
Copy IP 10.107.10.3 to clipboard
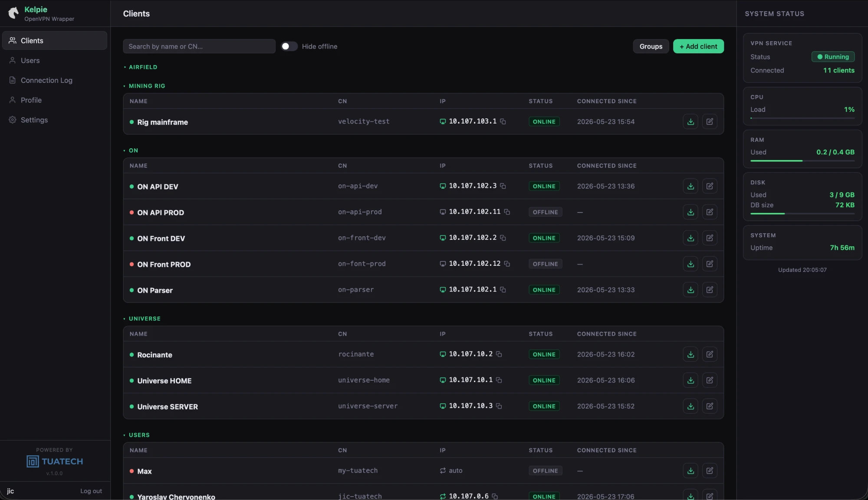coord(499,406)
